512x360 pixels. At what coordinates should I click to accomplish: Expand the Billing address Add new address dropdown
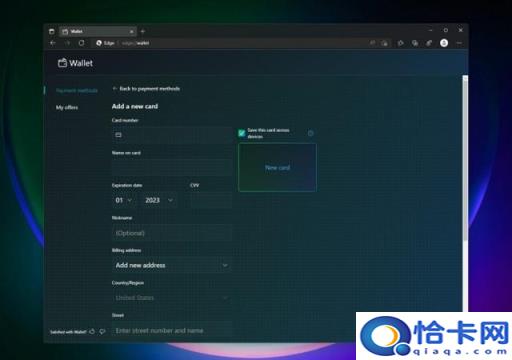[x=171, y=265]
